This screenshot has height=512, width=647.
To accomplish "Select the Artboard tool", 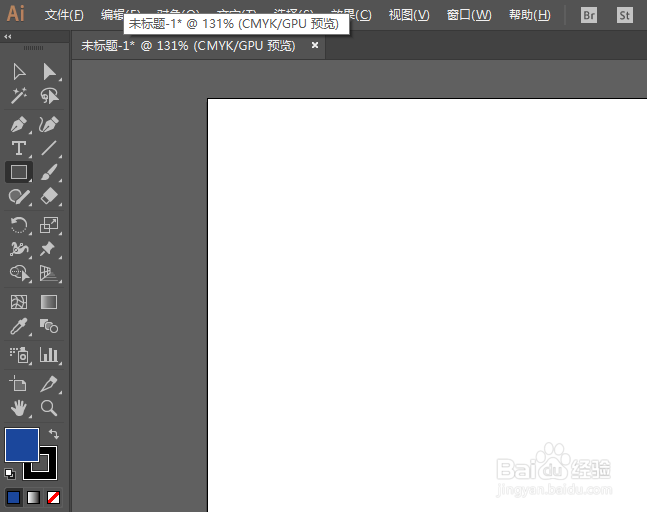I will [x=18, y=383].
